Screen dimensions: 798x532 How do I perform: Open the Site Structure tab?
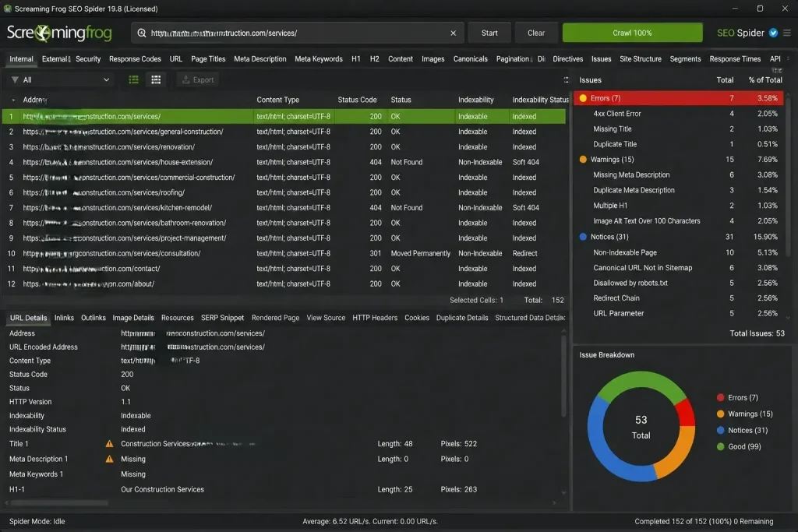coord(641,59)
